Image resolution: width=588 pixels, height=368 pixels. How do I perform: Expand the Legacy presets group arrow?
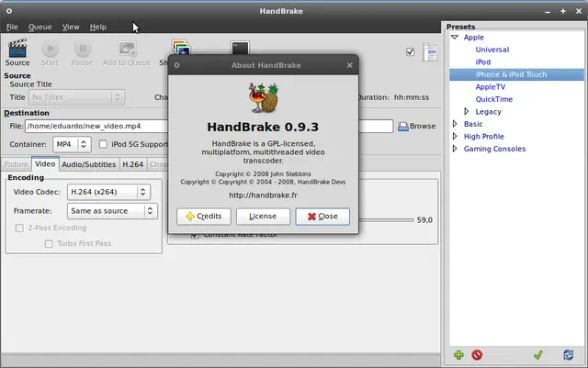tap(466, 111)
